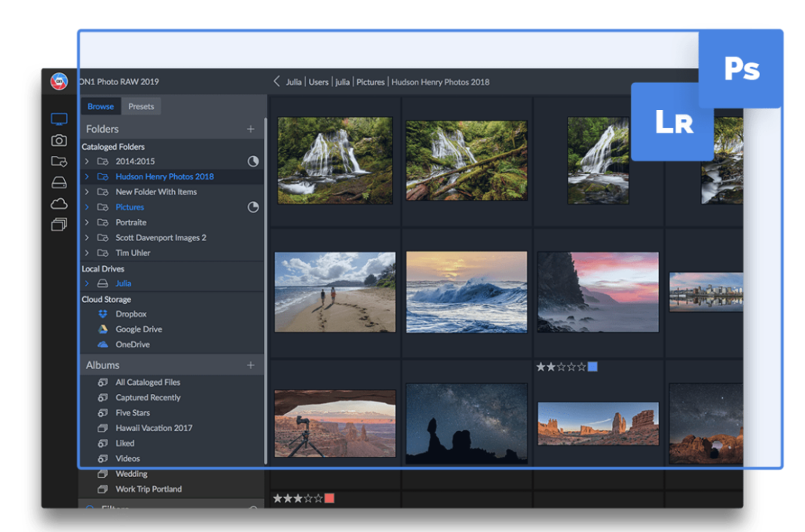Click the stacked albums icon in sidebar
Screen dimensions: 805x532
pyautogui.click(x=59, y=225)
